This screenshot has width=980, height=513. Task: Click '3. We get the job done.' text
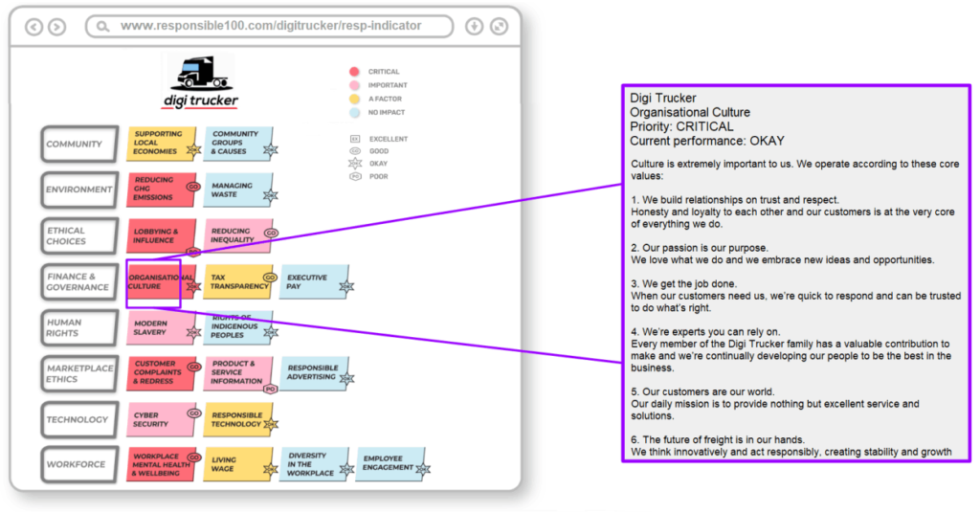683,283
